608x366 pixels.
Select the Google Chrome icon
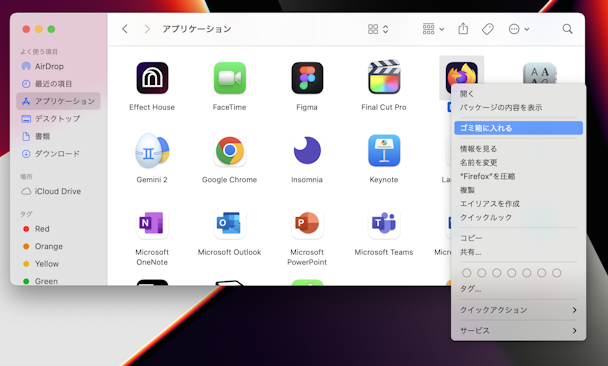230,150
